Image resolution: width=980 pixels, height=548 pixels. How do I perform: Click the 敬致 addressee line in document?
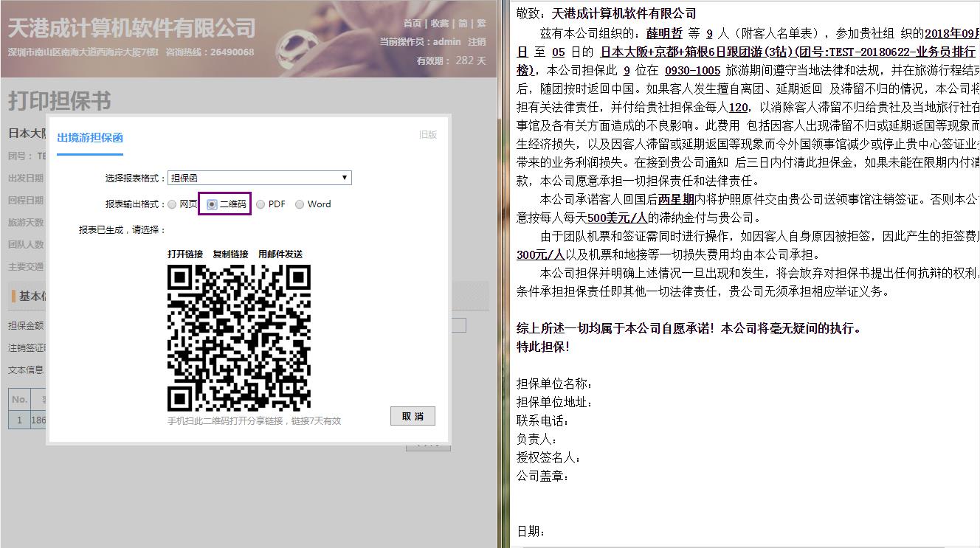(x=606, y=14)
